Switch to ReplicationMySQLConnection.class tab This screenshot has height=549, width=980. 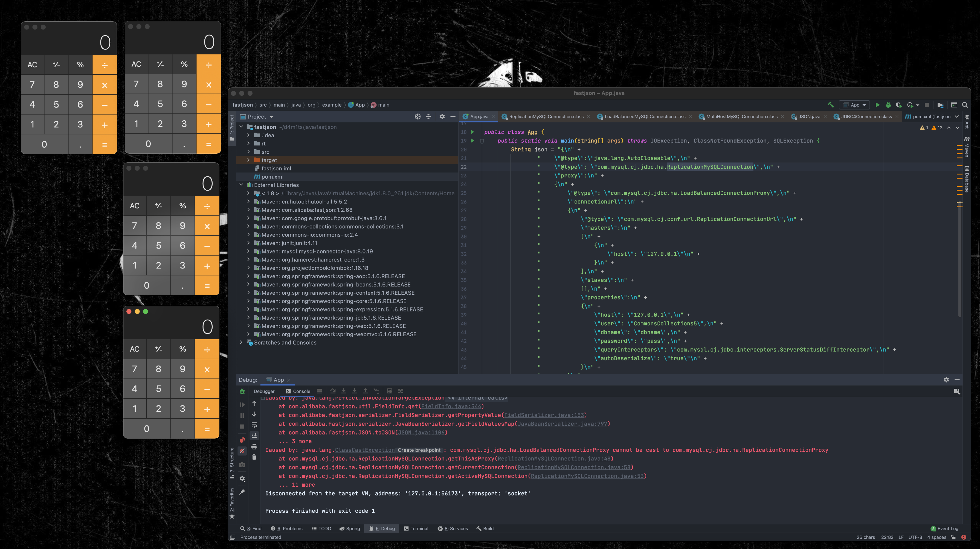[546, 117]
